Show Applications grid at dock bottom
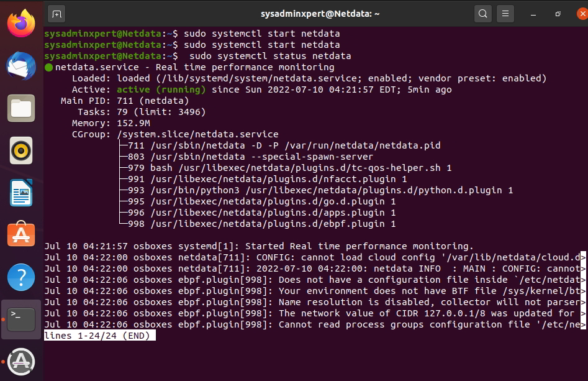This screenshot has width=588, height=381. click(x=20, y=360)
